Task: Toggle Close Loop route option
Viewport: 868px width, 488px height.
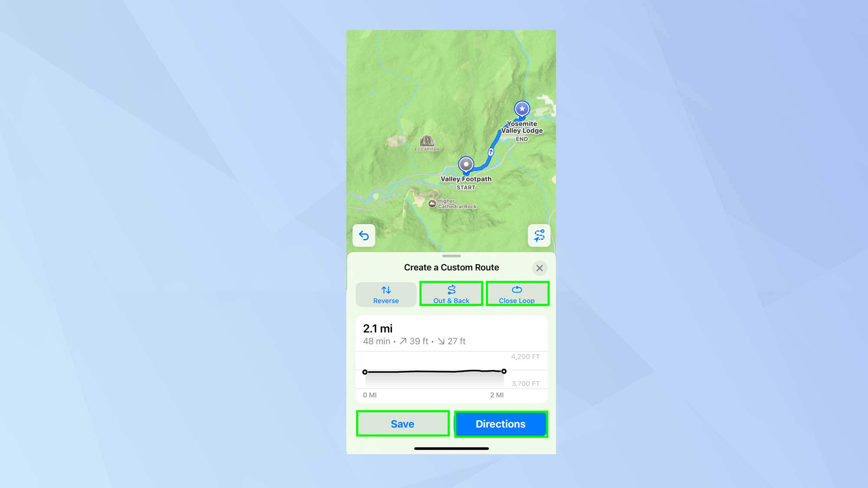Action: click(x=517, y=294)
